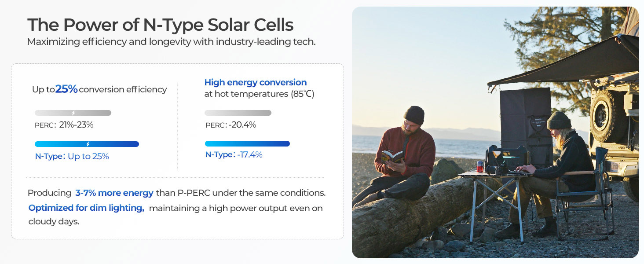Click "The Power of N-Type Solar Cells" title
The height and width of the screenshot is (264, 644).
(160, 25)
